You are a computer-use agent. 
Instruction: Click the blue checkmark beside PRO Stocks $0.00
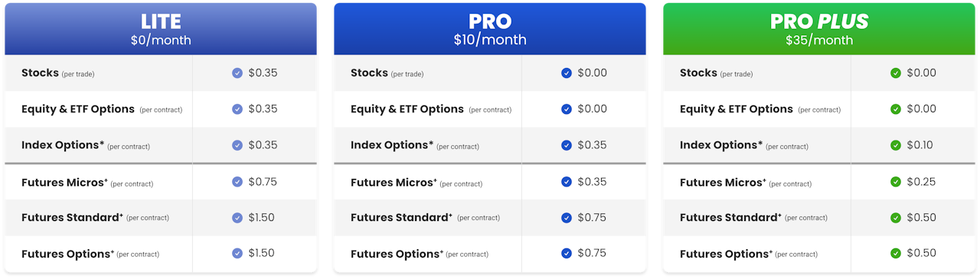point(567,73)
